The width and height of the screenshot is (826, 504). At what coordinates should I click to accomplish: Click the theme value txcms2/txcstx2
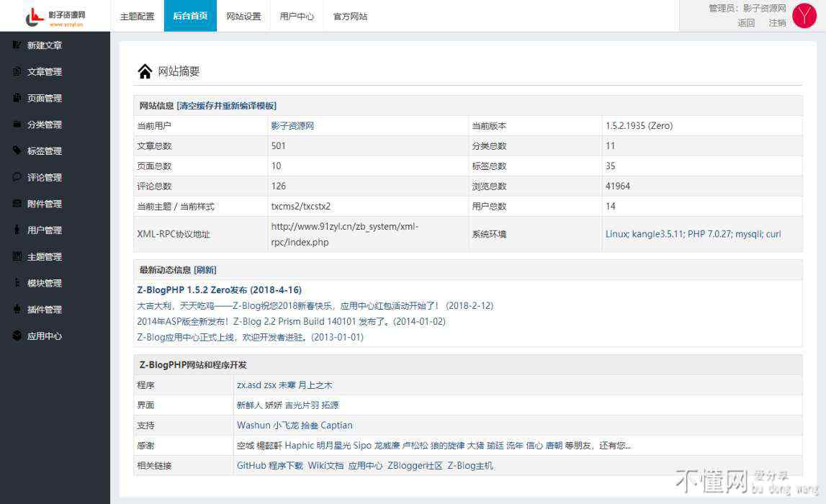[x=301, y=207]
